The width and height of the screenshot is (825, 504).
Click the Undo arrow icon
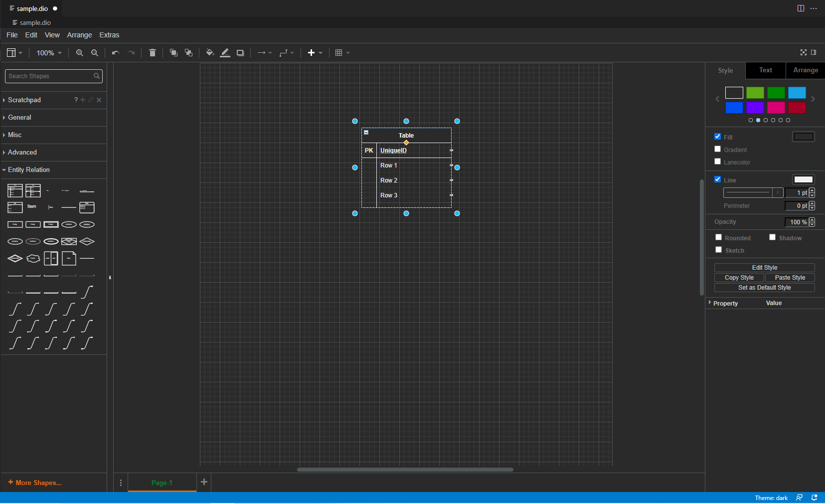point(116,53)
